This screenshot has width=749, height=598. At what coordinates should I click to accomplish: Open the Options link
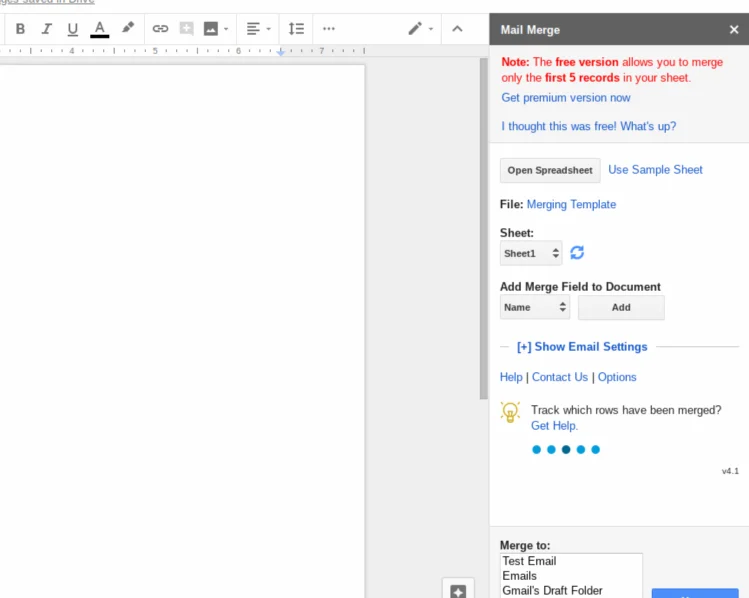(617, 377)
